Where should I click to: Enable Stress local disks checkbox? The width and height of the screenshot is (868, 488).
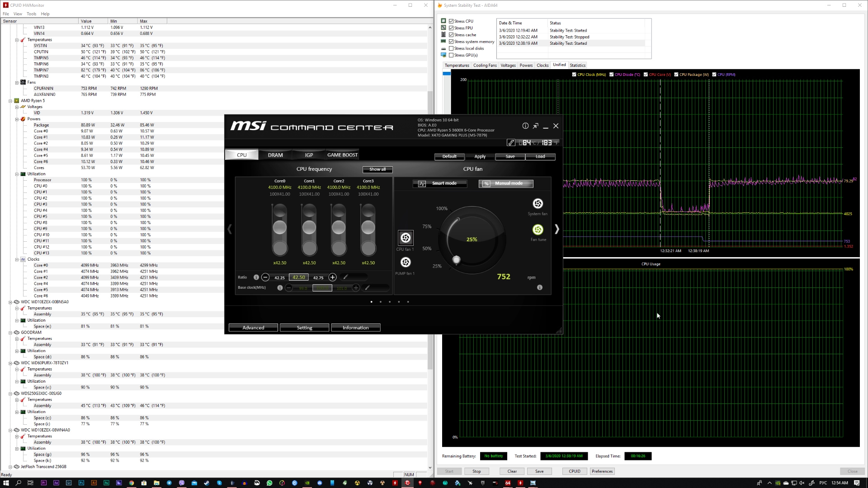click(451, 48)
